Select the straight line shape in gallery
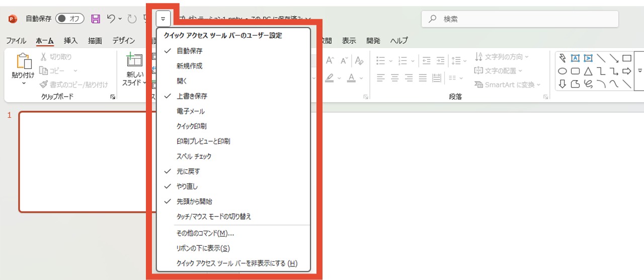 601,58
